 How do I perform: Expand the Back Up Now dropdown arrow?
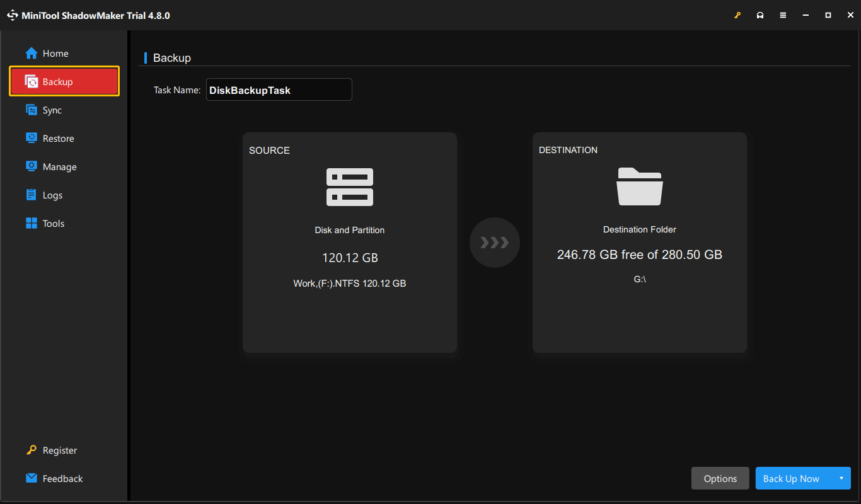tap(840, 478)
